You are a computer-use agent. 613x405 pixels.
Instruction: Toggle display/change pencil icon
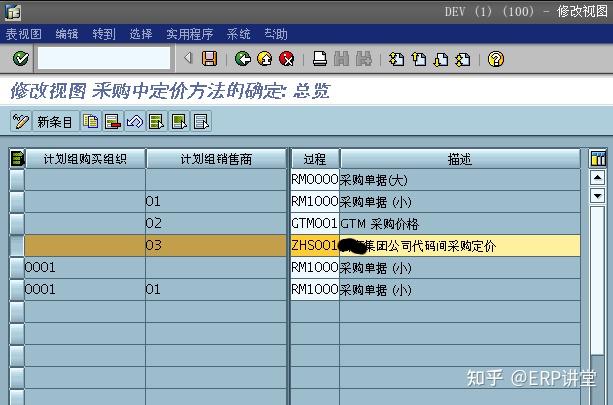click(21, 122)
